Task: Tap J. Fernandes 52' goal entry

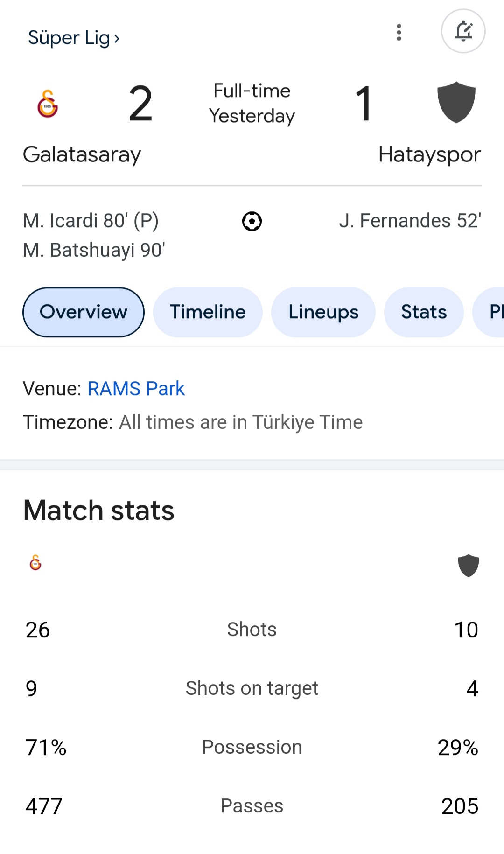Action: [x=410, y=221]
